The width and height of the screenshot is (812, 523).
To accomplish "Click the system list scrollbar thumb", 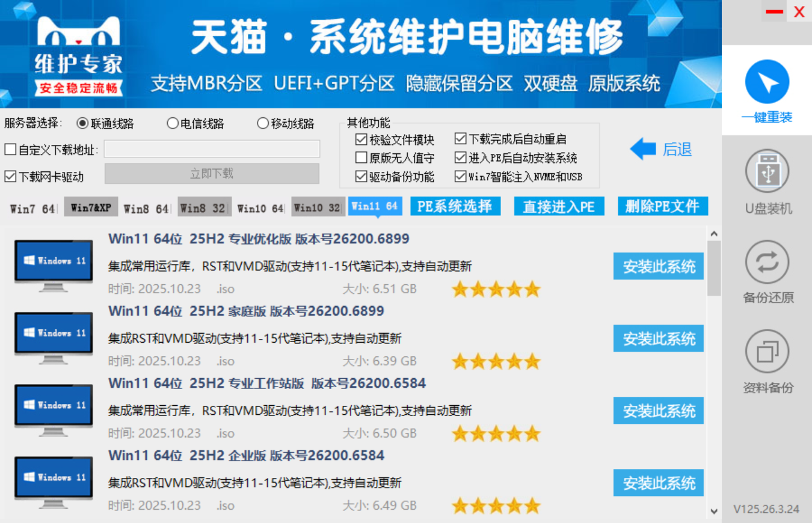I will tap(714, 268).
